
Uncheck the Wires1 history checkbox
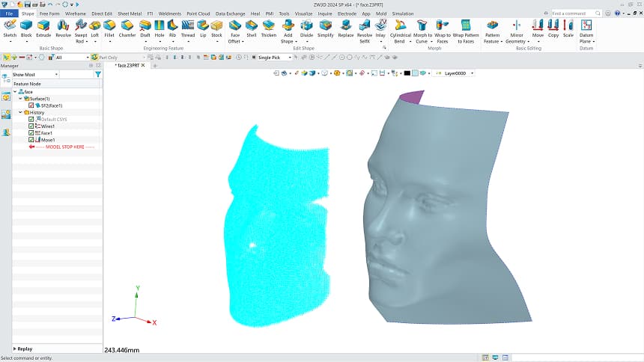point(31,126)
